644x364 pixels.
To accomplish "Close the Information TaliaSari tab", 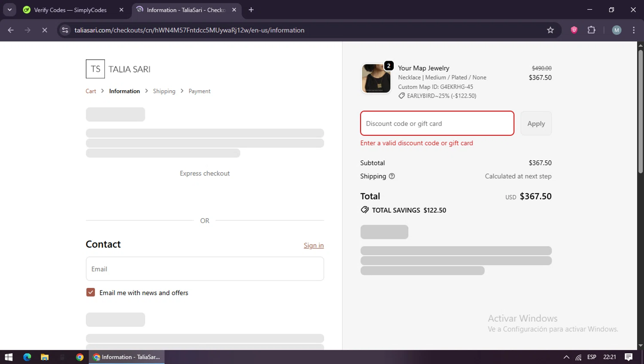I will click(234, 10).
